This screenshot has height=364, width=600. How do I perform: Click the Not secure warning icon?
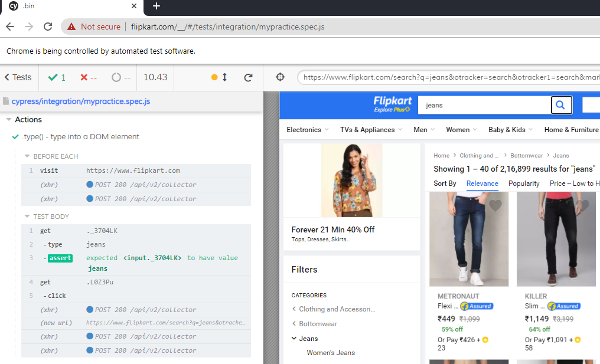tap(71, 27)
